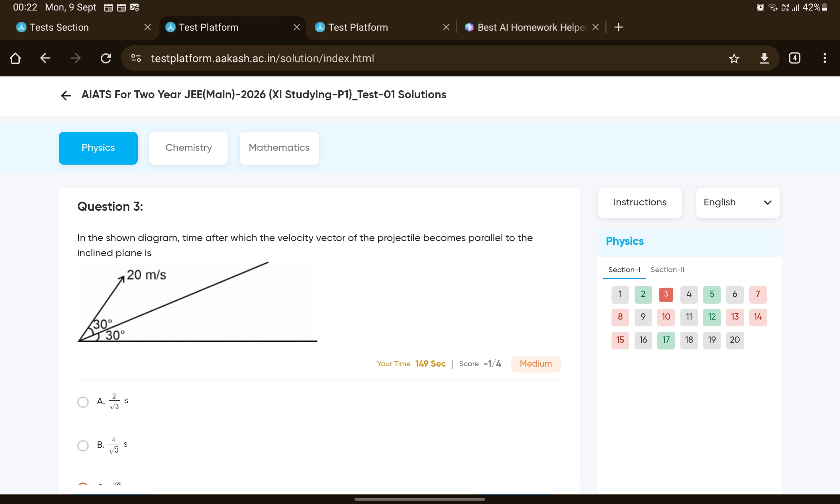
Task: Open Section-II question list
Action: tap(667, 270)
